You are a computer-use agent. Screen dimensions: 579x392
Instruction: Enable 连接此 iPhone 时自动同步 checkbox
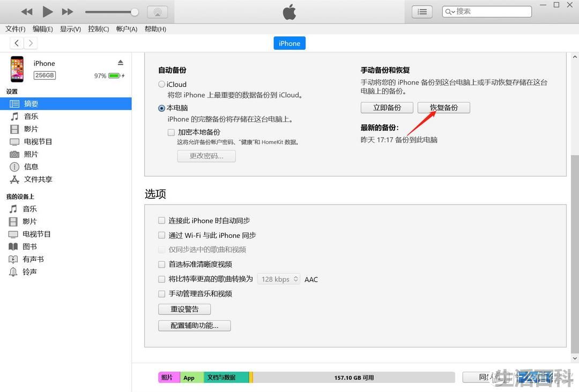(161, 221)
